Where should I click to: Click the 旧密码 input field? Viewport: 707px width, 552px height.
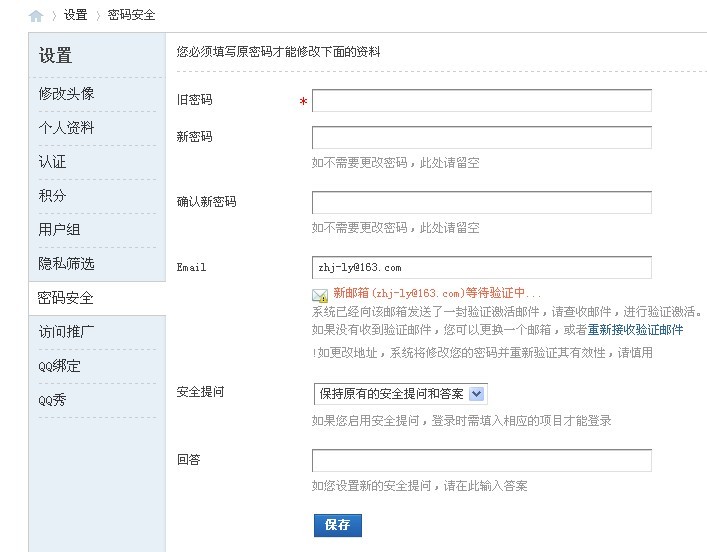[481, 101]
